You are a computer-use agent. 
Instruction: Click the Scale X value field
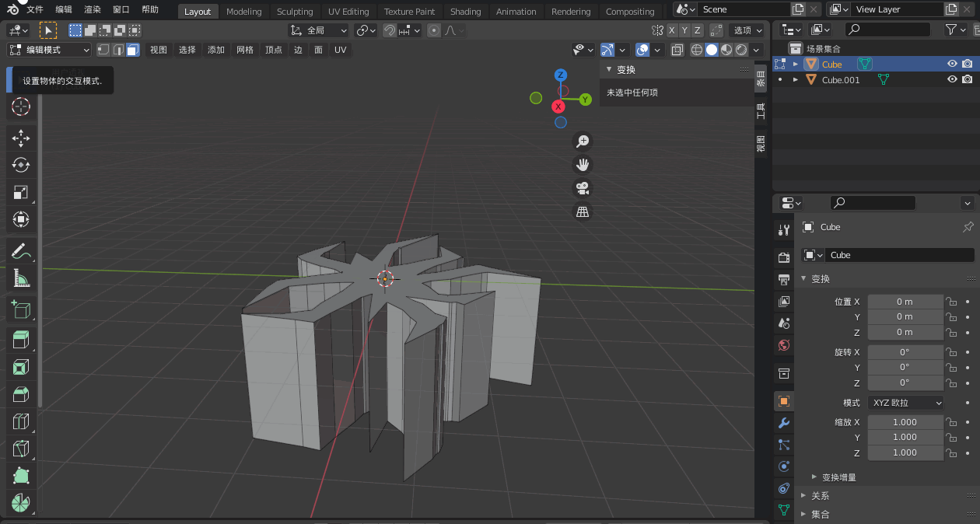(x=905, y=422)
